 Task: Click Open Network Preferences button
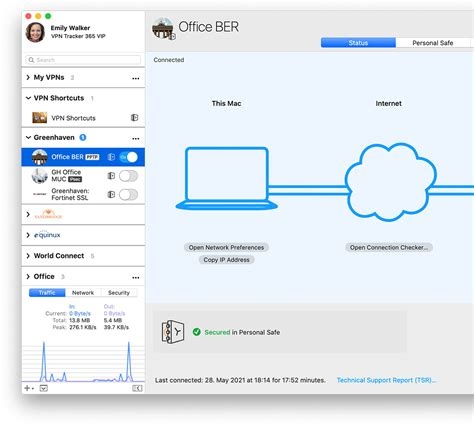point(226,247)
